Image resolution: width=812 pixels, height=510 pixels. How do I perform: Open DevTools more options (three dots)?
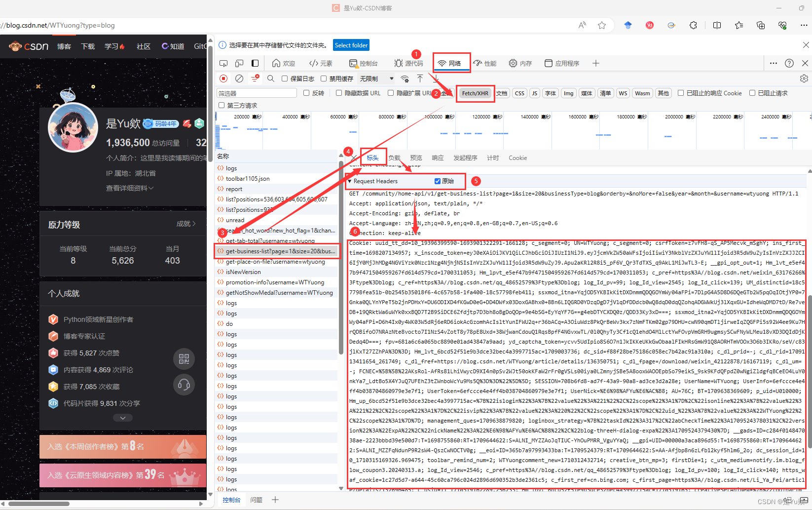click(x=774, y=63)
